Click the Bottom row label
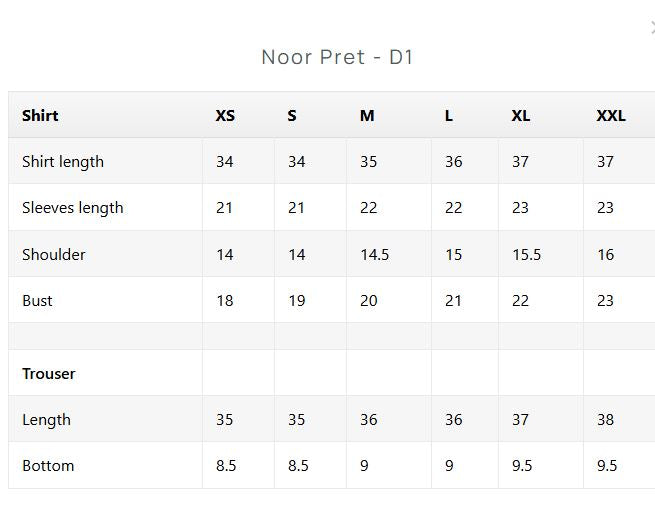The image size is (655, 522). [48, 466]
